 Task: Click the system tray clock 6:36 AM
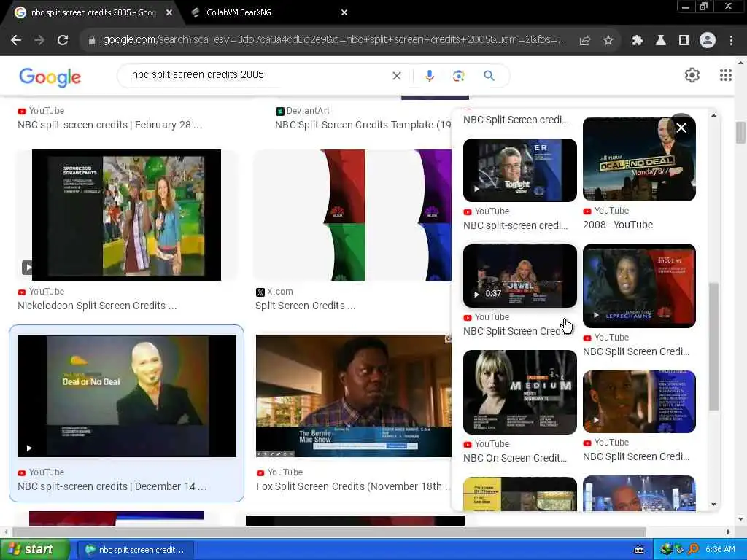[720, 550]
